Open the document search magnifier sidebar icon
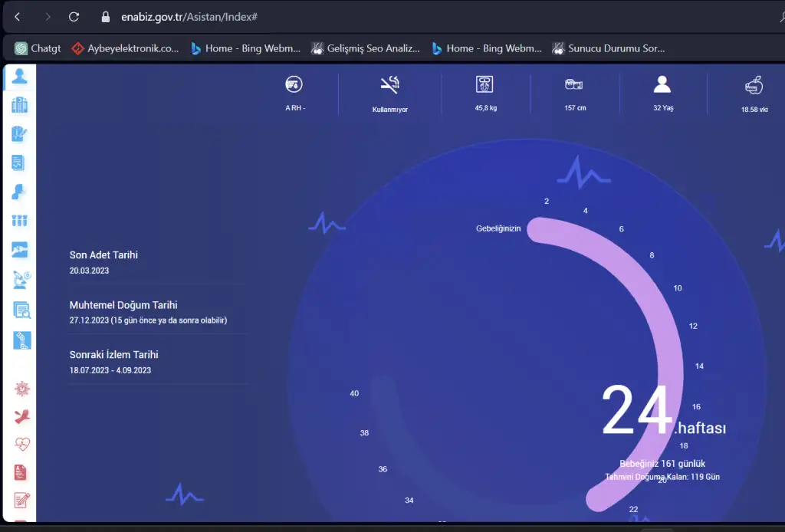Viewport: 785px width, 532px height. point(21,310)
